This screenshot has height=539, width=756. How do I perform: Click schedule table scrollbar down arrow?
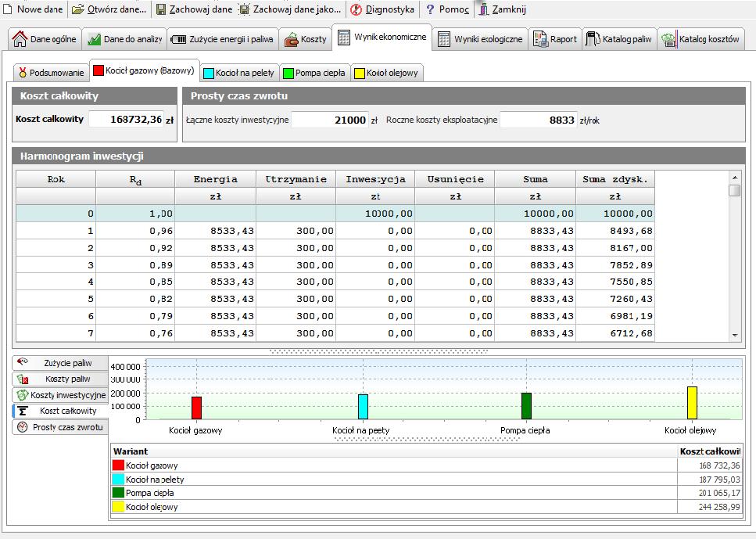pos(735,335)
